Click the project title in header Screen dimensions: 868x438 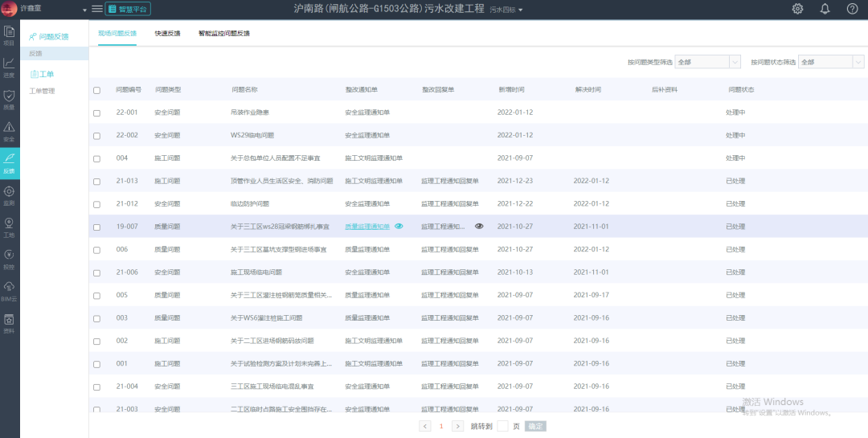[390, 9]
